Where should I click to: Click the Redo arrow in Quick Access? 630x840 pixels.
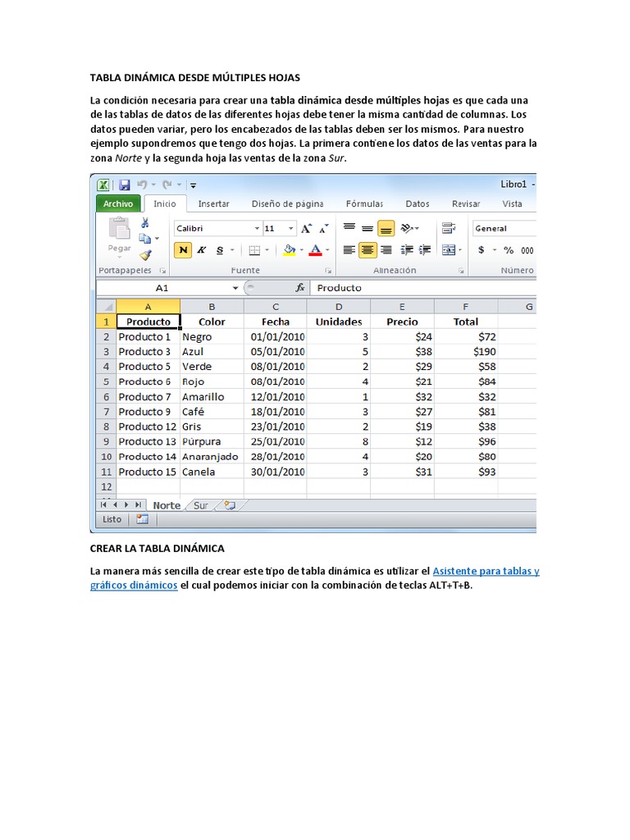click(167, 185)
